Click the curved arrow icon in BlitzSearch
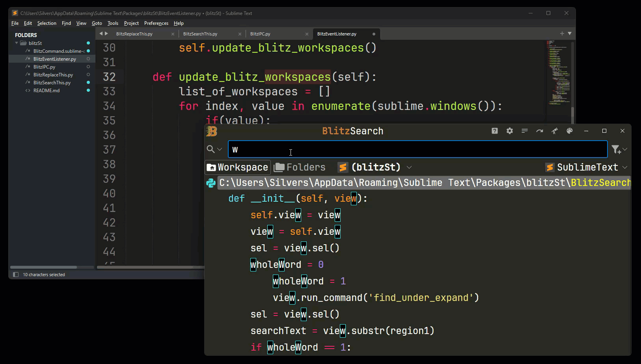Viewport: 641px width, 364px height. coord(540,131)
